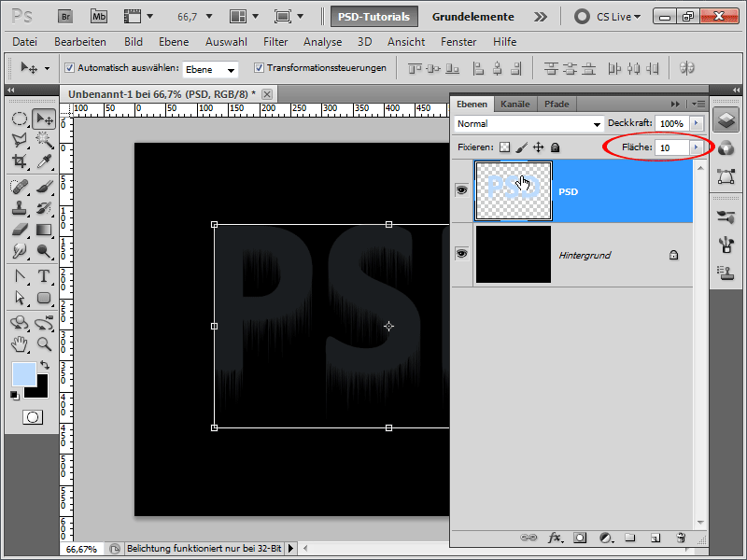
Task: Open the Filter menu
Action: point(275,42)
